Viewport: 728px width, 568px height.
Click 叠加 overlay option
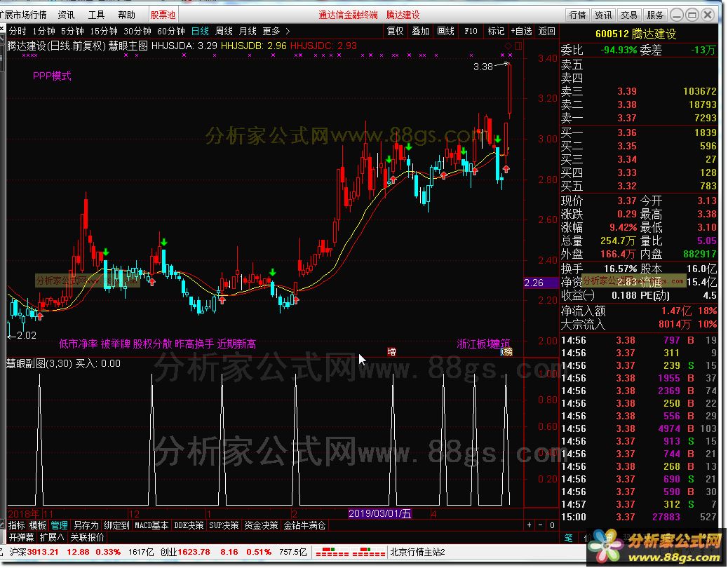420,31
